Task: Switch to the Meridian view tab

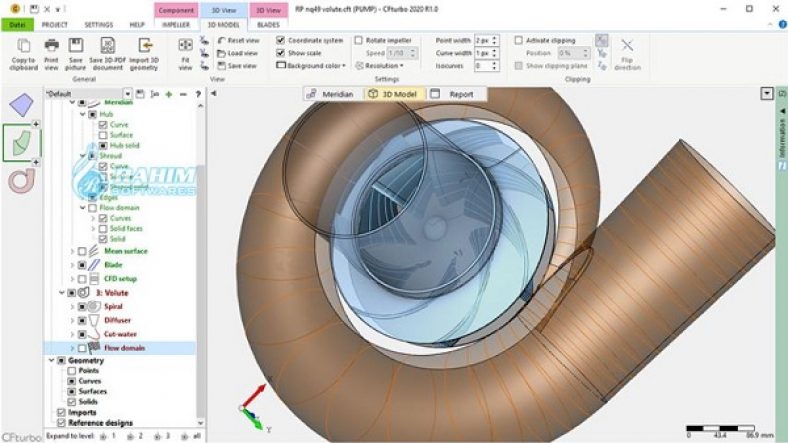Action: (x=330, y=94)
